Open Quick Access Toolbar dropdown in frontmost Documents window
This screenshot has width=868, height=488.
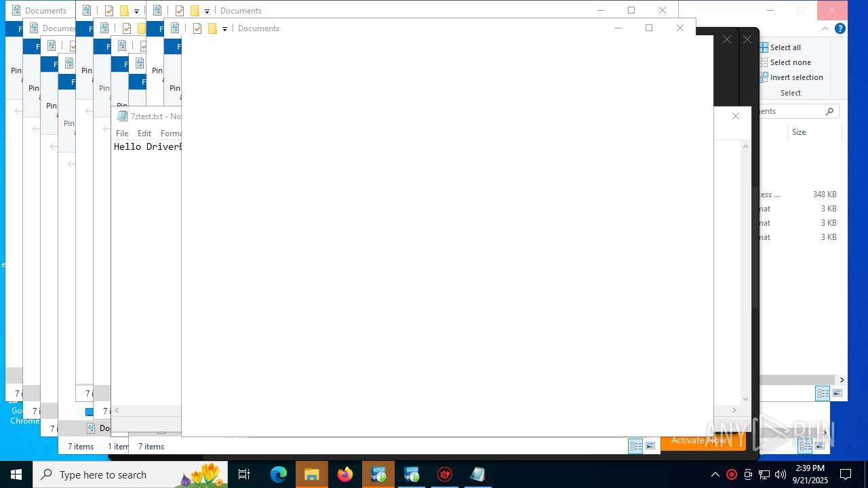pos(224,29)
